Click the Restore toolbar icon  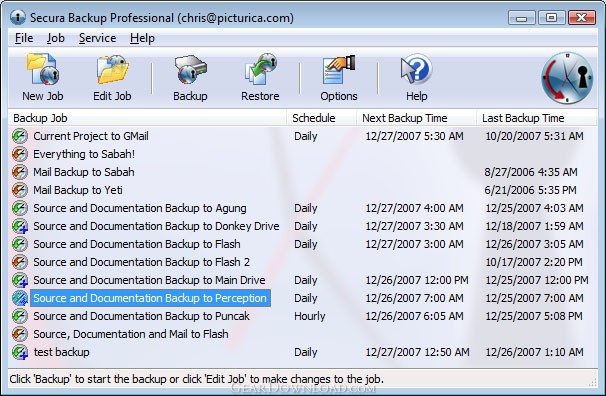(x=260, y=70)
